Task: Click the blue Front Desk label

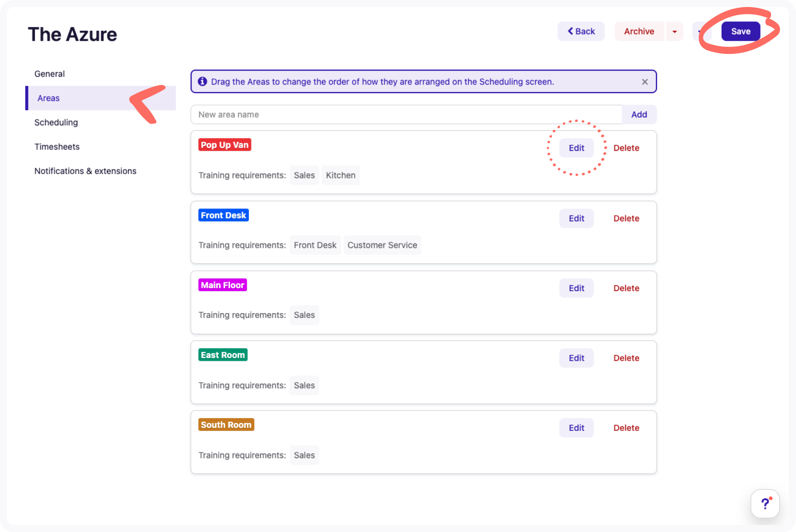Action: (x=223, y=215)
